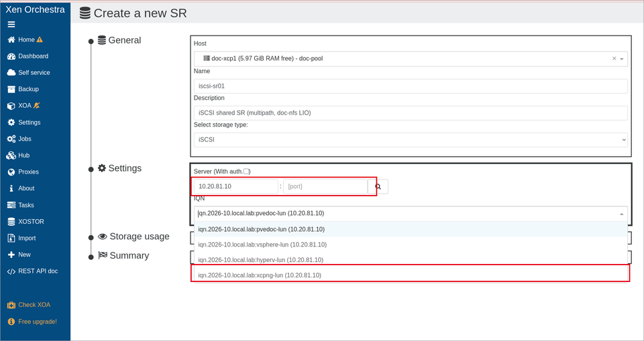
Task: Enable the With auth. checkbox
Action: click(246, 171)
